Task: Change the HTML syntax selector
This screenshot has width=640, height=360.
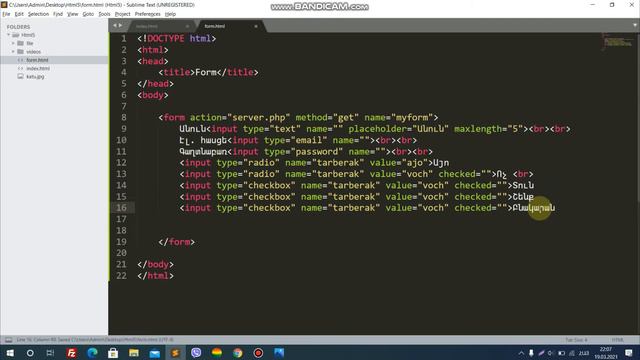Action: 618,340
